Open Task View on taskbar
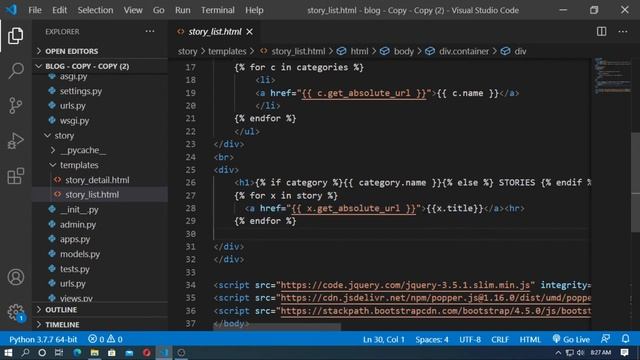 [59, 353]
